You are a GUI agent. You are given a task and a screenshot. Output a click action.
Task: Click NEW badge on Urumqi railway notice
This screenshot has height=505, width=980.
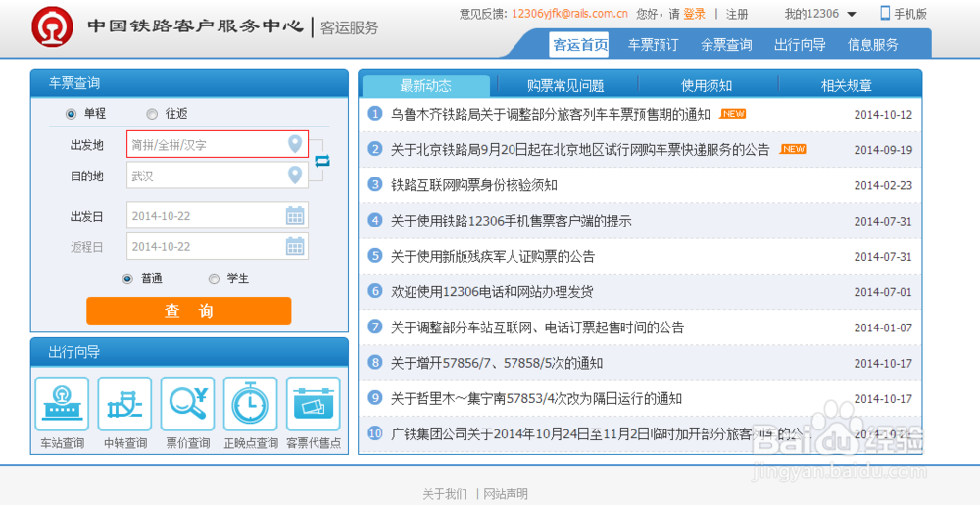(x=732, y=114)
